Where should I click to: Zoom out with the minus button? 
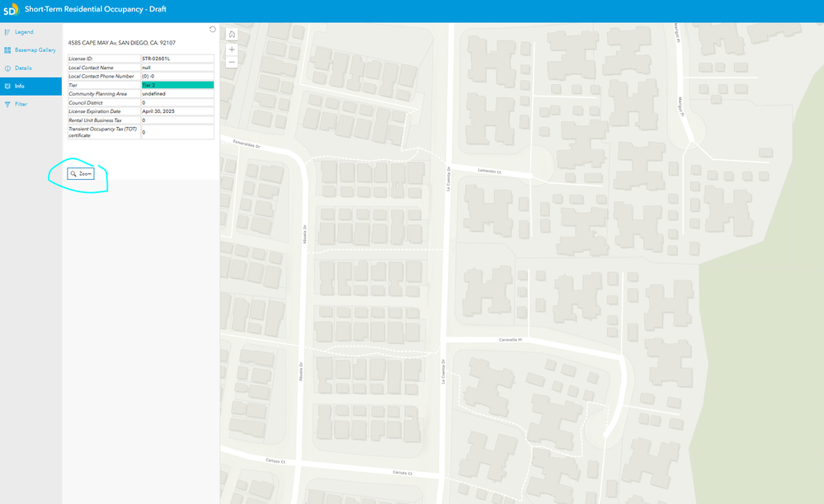point(232,62)
